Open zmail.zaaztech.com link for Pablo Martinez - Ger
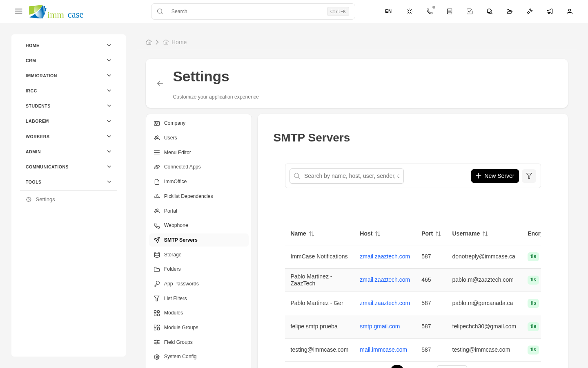 click(x=385, y=303)
